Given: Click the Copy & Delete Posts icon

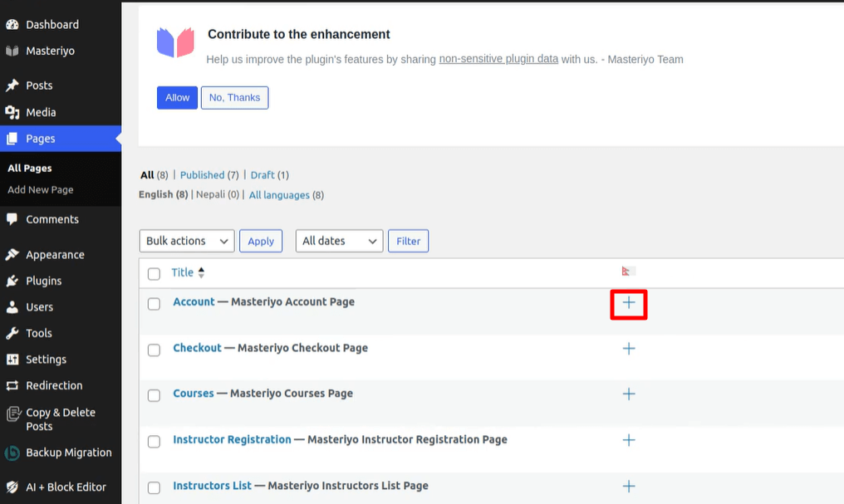Looking at the screenshot, I should pos(13,413).
